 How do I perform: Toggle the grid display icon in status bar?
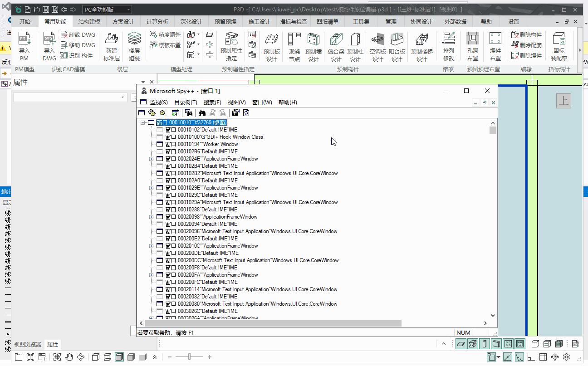point(543,357)
